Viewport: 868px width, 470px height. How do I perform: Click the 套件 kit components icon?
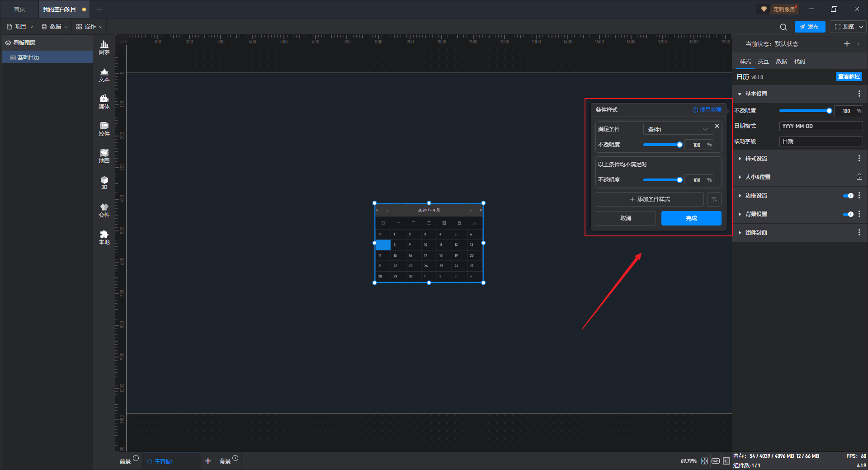104,210
